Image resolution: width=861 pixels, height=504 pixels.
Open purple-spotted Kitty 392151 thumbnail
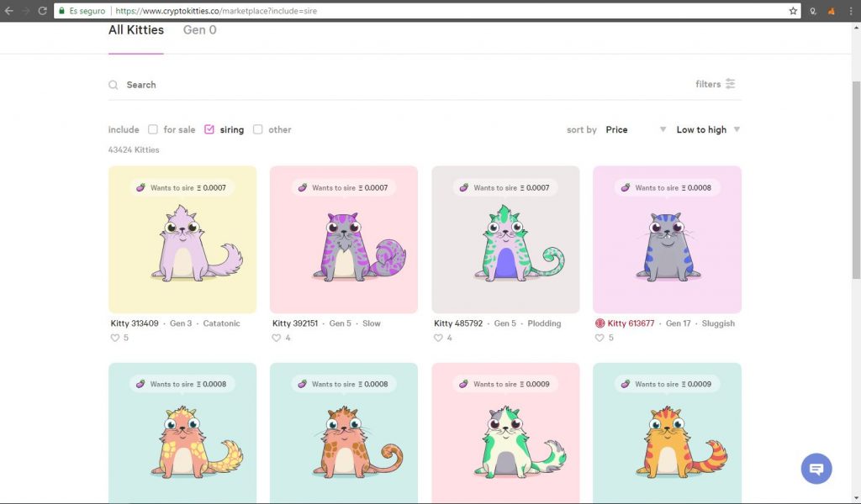tap(344, 239)
